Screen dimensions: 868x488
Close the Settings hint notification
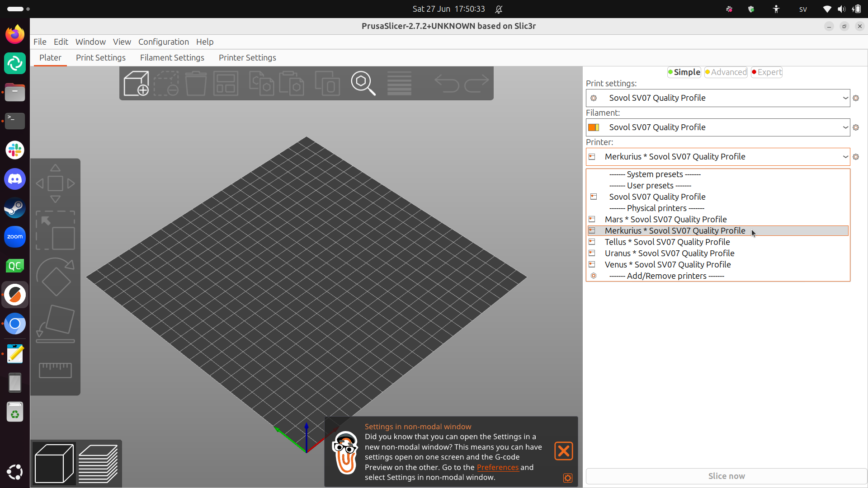point(564,451)
